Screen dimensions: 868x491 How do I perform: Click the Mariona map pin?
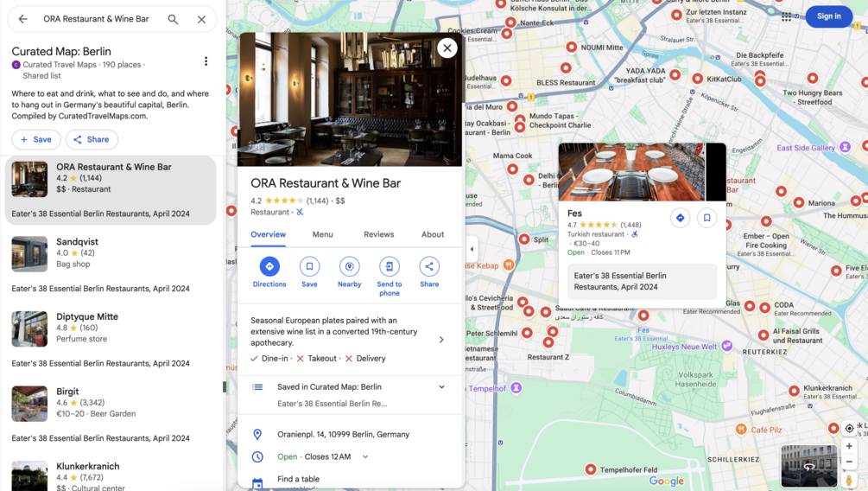(x=798, y=203)
